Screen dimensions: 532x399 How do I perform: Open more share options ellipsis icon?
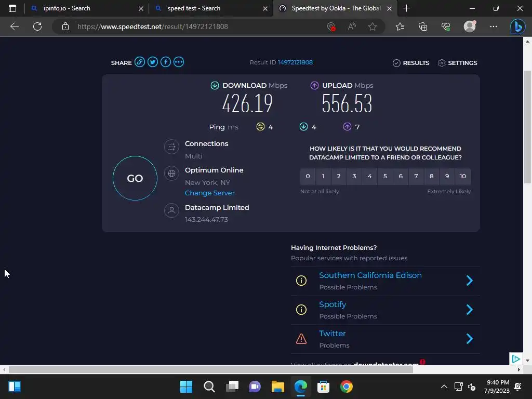click(179, 62)
